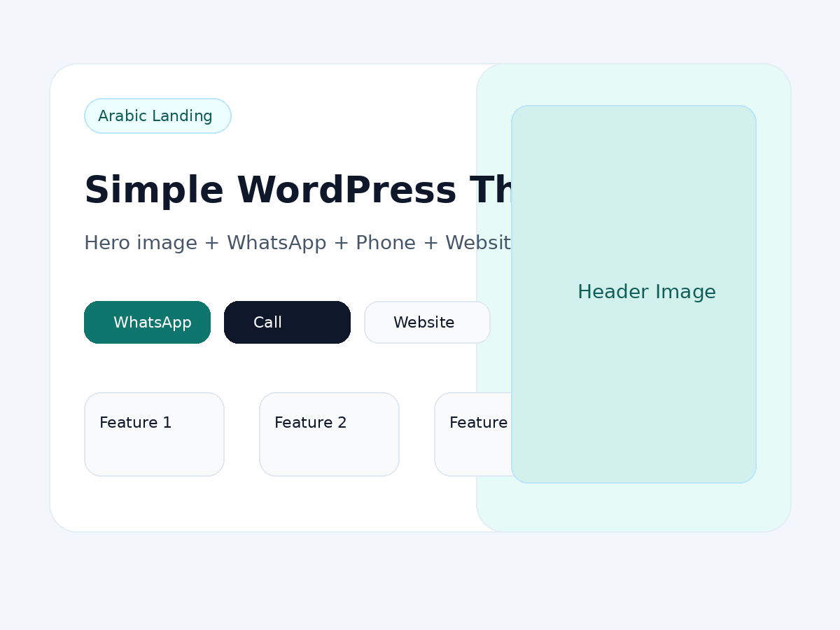Click the light teal panel margin below the image placeholder
Screen dimensions: 840x630
pyautogui.click(x=633, y=507)
